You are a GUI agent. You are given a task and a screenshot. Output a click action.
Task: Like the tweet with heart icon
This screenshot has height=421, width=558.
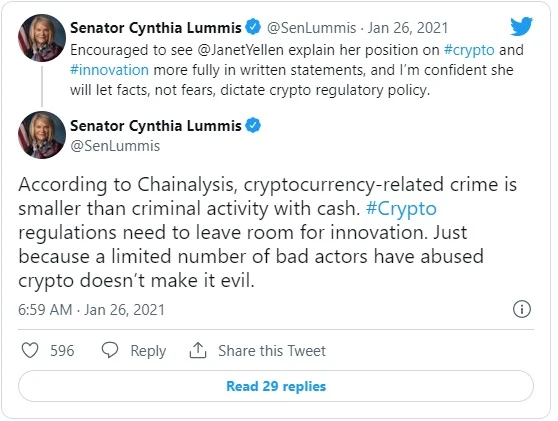tap(30, 350)
